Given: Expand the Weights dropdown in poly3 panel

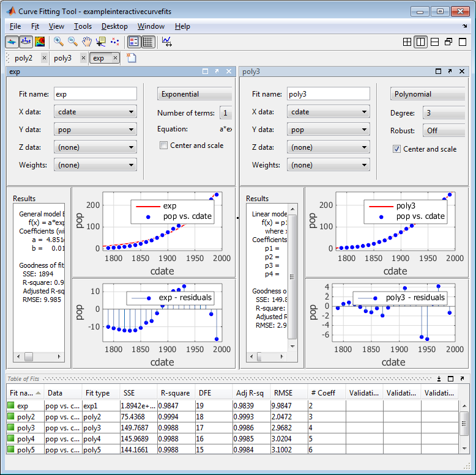Looking at the screenshot, I should [329, 164].
